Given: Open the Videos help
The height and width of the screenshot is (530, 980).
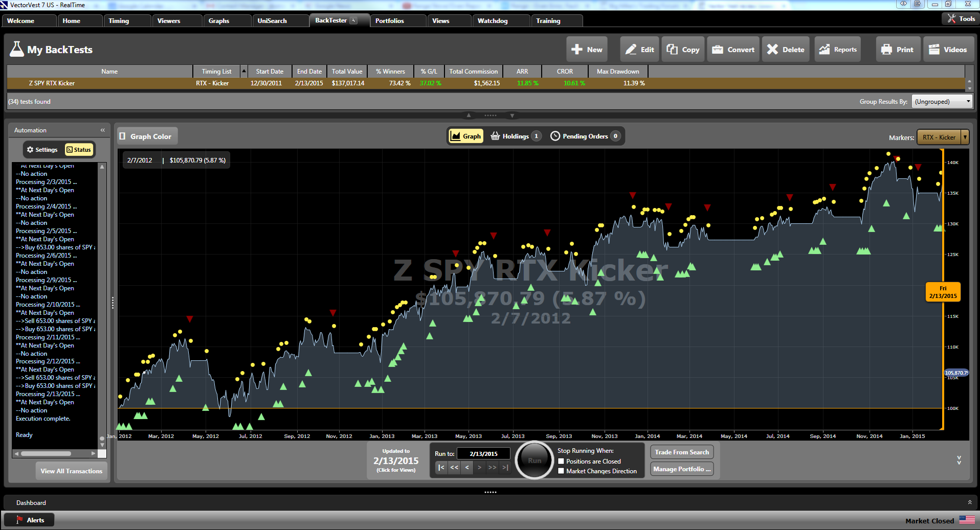Looking at the screenshot, I should tap(948, 50).
